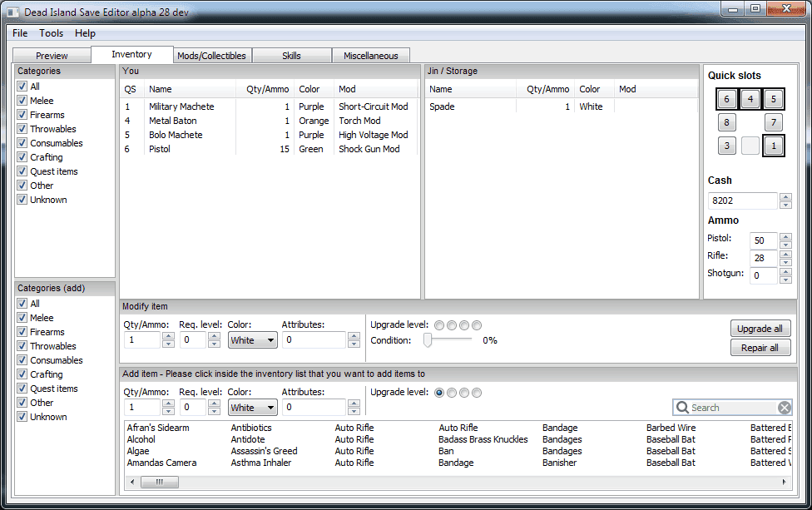The width and height of the screenshot is (812, 510).
Task: Open Color dropdown in Add item
Action: pos(253,408)
